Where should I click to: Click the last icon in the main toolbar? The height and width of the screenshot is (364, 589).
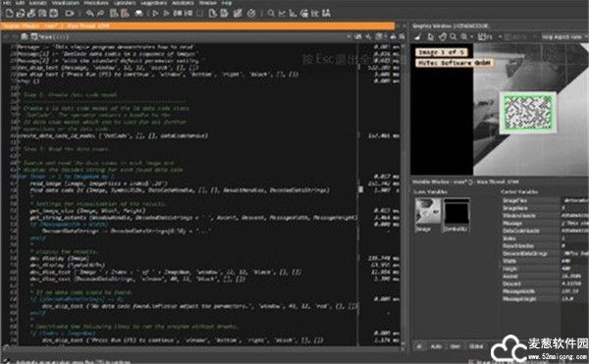point(327,14)
